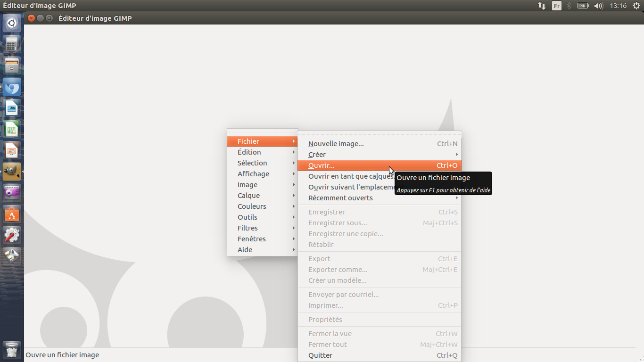644x362 pixels.
Task: Minimize the GIMP image editor window
Action: pyautogui.click(x=41, y=18)
